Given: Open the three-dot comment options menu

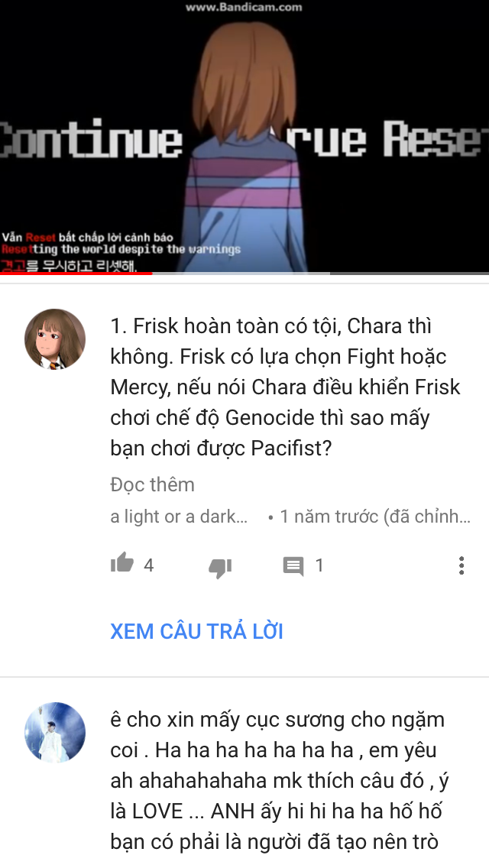Looking at the screenshot, I should point(461,565).
